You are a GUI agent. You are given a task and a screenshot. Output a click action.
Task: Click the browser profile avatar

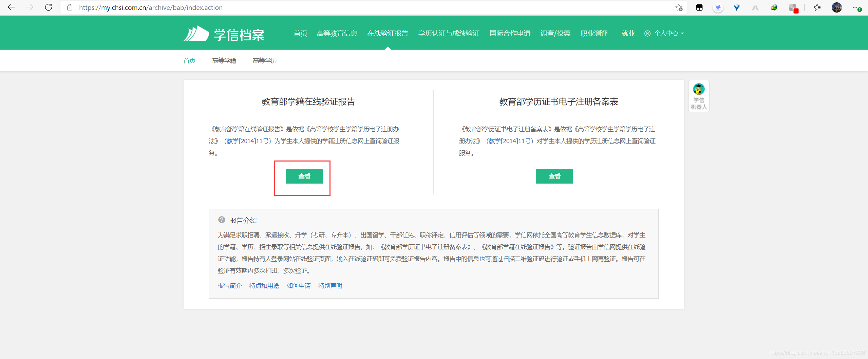(837, 7)
